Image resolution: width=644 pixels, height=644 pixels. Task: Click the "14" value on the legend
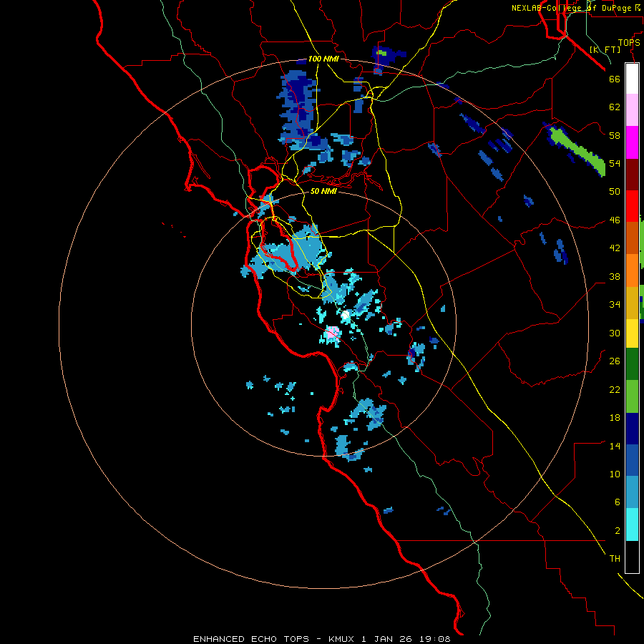tap(615, 446)
